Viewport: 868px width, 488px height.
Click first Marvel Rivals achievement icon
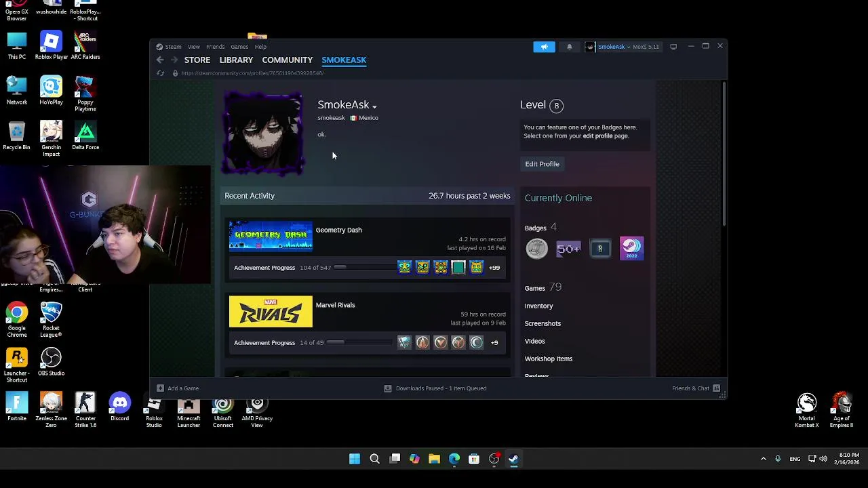coord(404,343)
